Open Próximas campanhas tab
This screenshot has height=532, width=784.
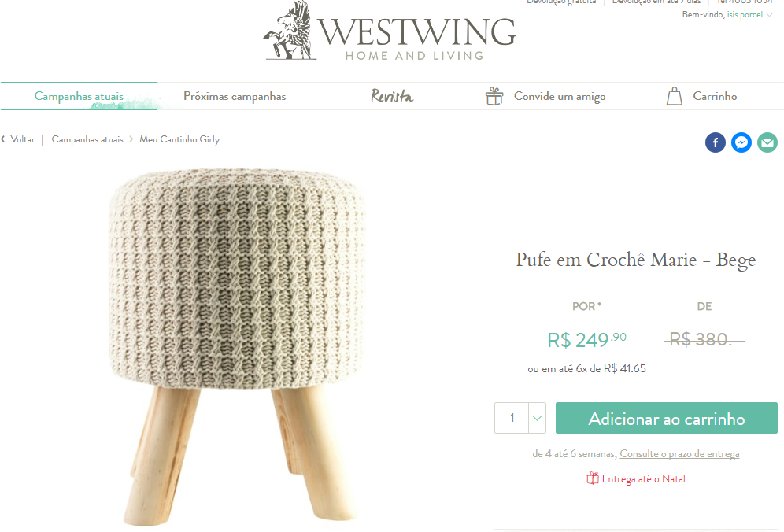tap(235, 96)
